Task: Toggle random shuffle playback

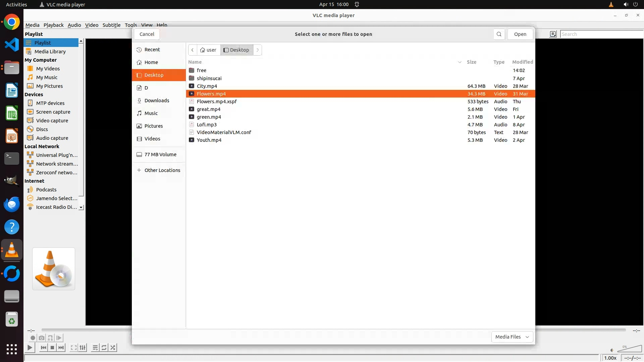Action: point(113,348)
